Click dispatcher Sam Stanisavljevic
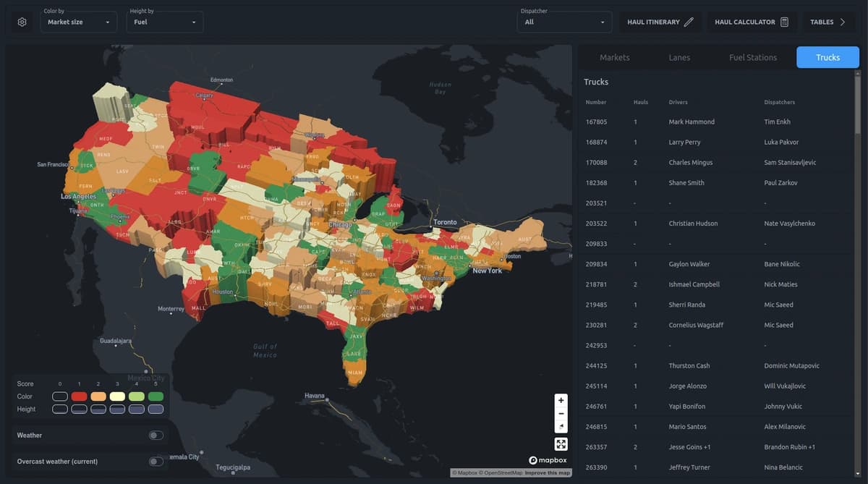This screenshot has height=484, width=868. pos(790,163)
